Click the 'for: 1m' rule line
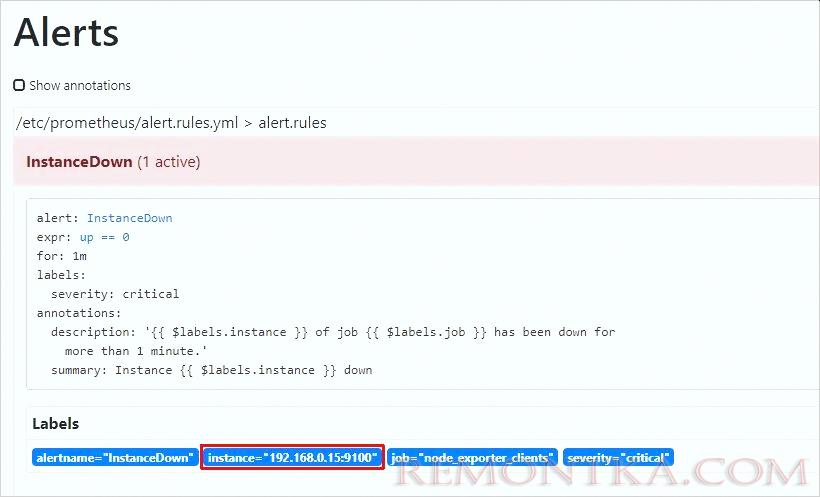Screen dimensions: 820x497 pyautogui.click(x=62, y=256)
